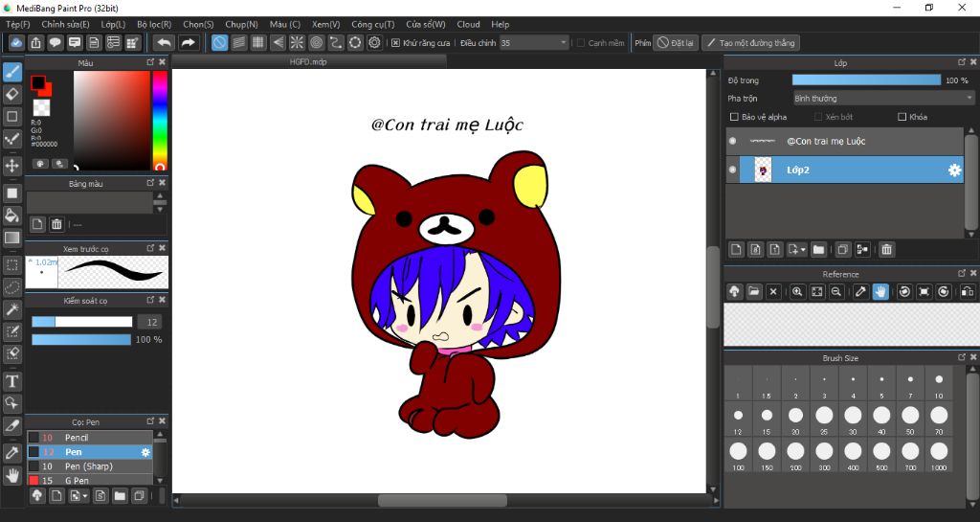This screenshot has width=980, height=522.
Task: Open Điều chỉnh correction value dropdown
Action: (x=534, y=43)
